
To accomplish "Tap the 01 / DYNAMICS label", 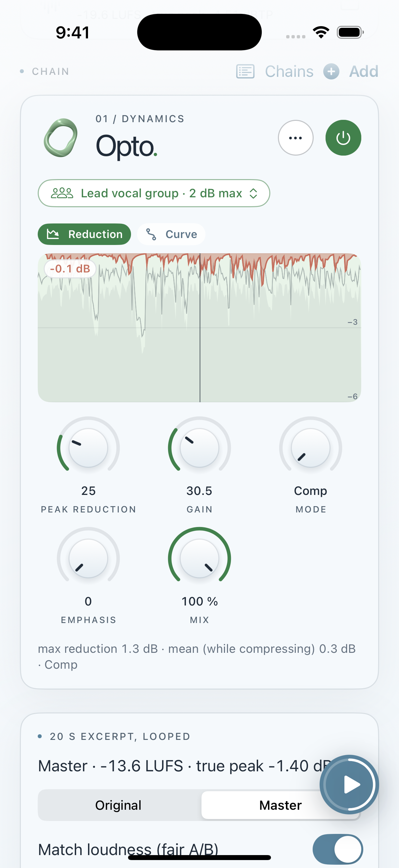I will coord(140,119).
